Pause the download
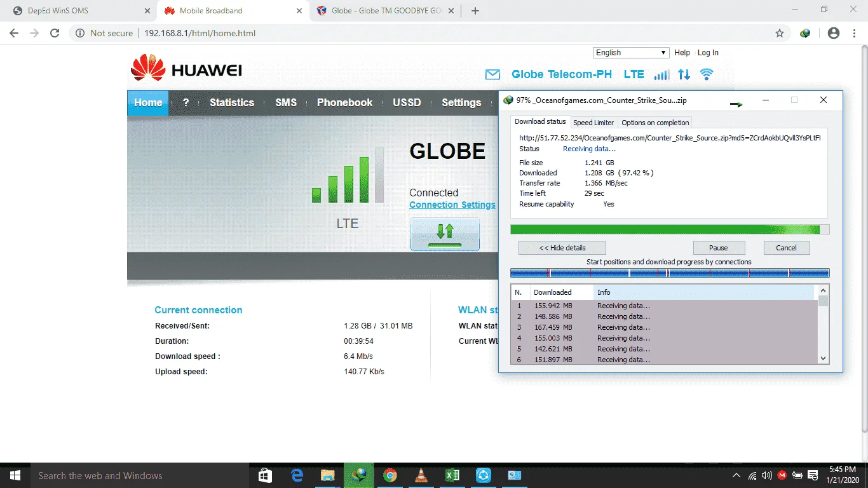The width and height of the screenshot is (868, 488). tap(719, 248)
